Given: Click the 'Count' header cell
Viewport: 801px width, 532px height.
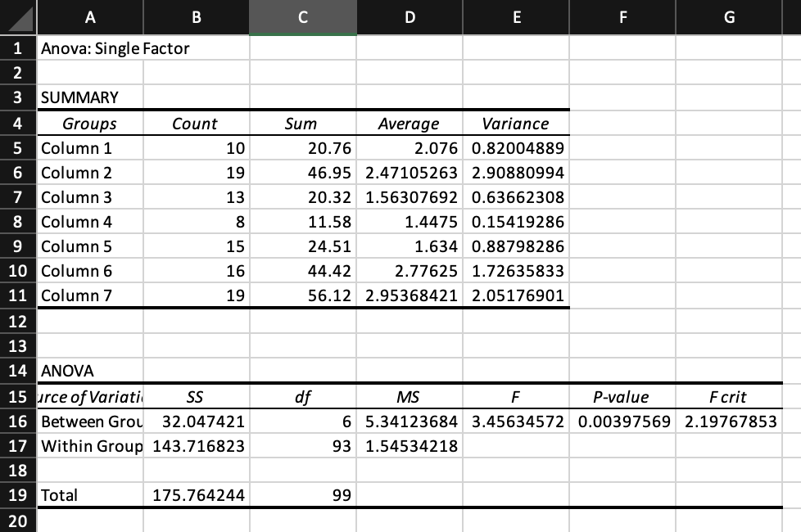Looking at the screenshot, I should [197, 123].
